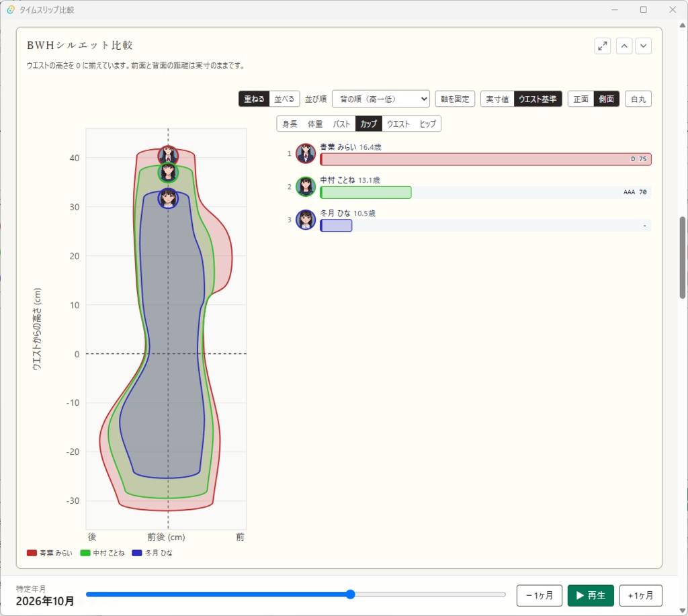
Task: Open the ヒップ tab
Action: coord(428,124)
